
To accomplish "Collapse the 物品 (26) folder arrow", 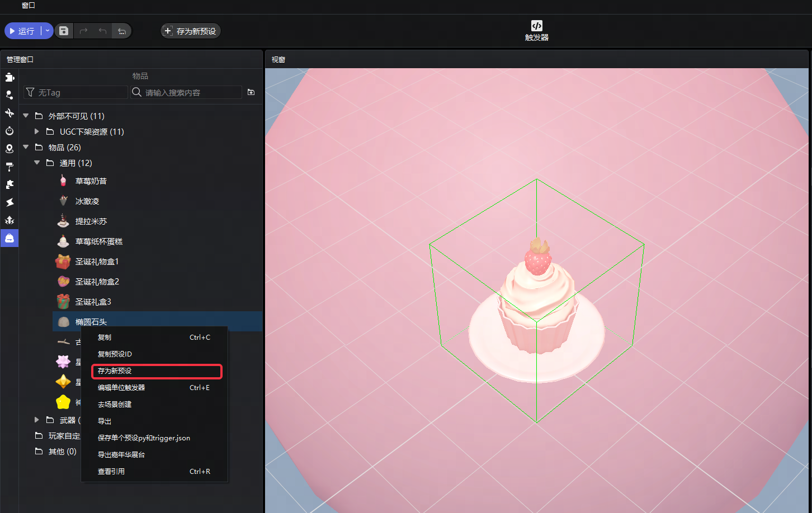I will (x=26, y=147).
